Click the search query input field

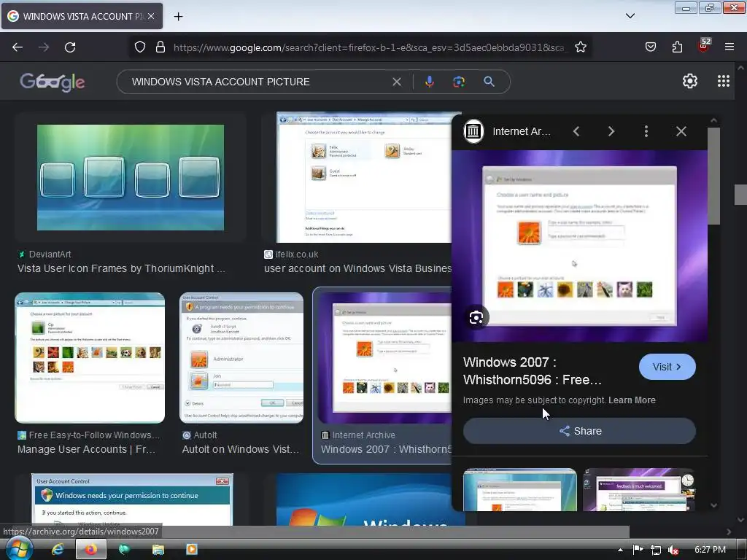click(258, 82)
